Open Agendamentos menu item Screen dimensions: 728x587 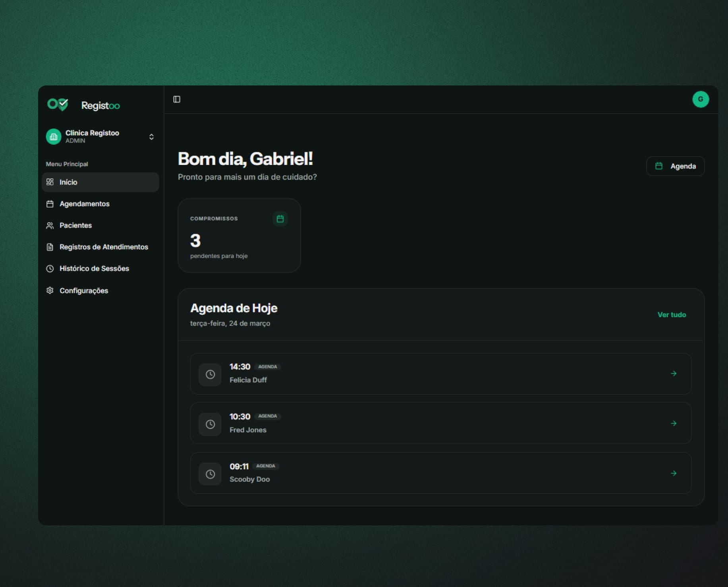100,204
